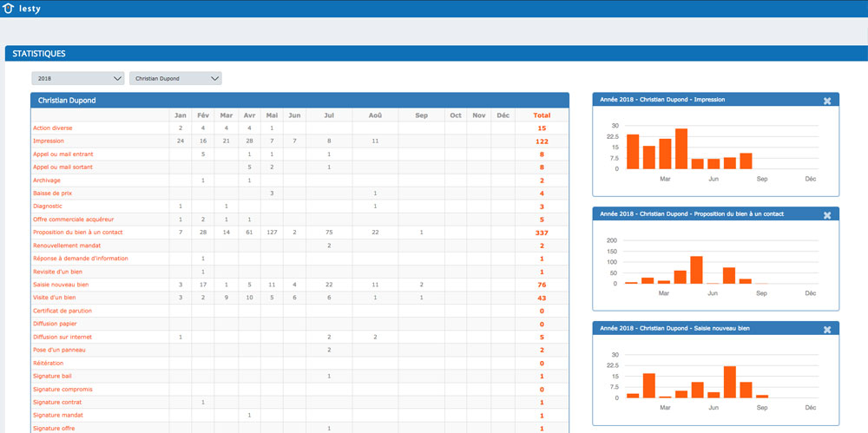
Task: Open the Christian Dupond user dropdown
Action: pyautogui.click(x=175, y=78)
